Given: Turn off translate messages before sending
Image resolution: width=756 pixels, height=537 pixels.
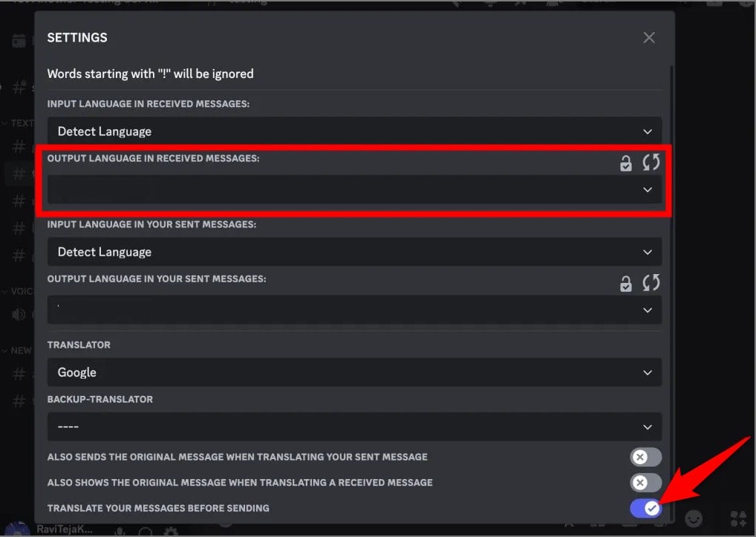Looking at the screenshot, I should [x=645, y=508].
